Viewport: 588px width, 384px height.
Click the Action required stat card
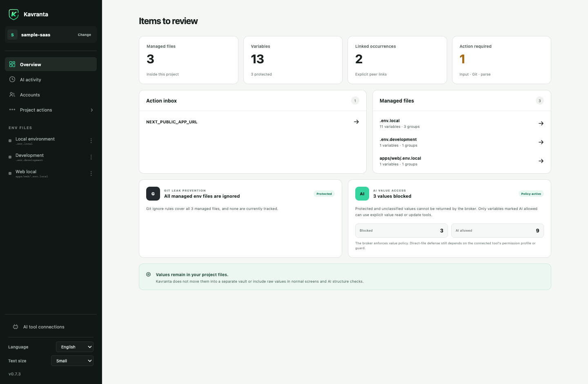501,60
